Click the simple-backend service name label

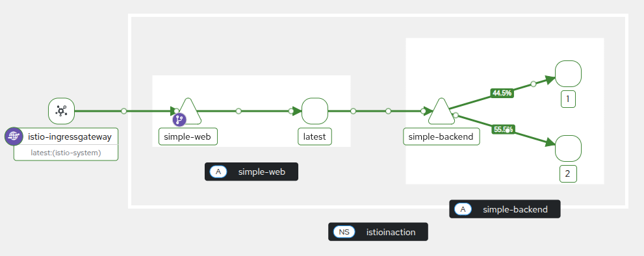[x=441, y=136]
